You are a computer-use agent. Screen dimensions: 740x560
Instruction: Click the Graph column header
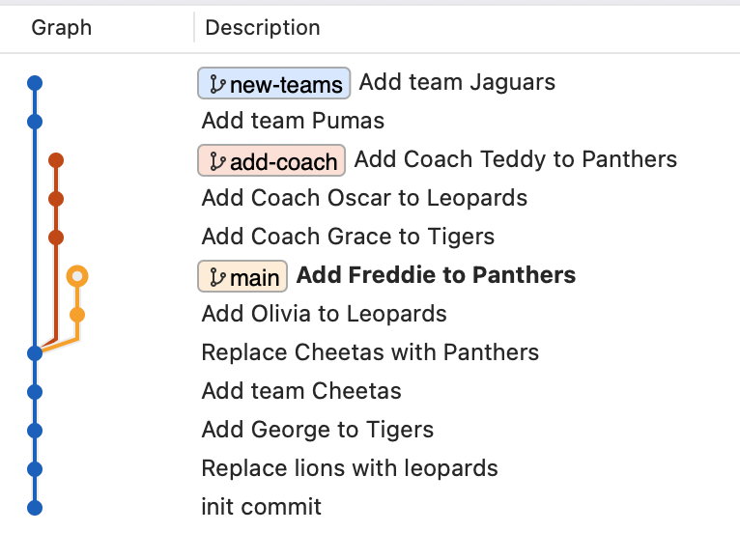click(62, 28)
